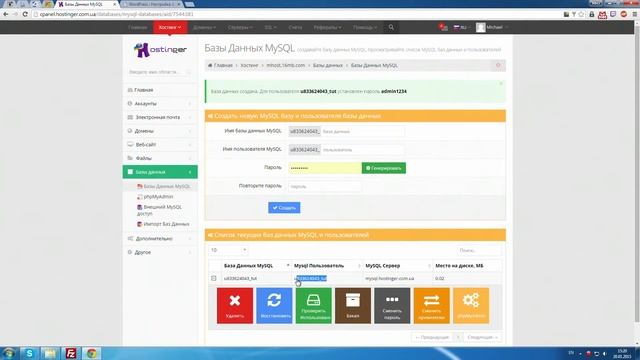Open Другое in sidebar

coord(160,252)
